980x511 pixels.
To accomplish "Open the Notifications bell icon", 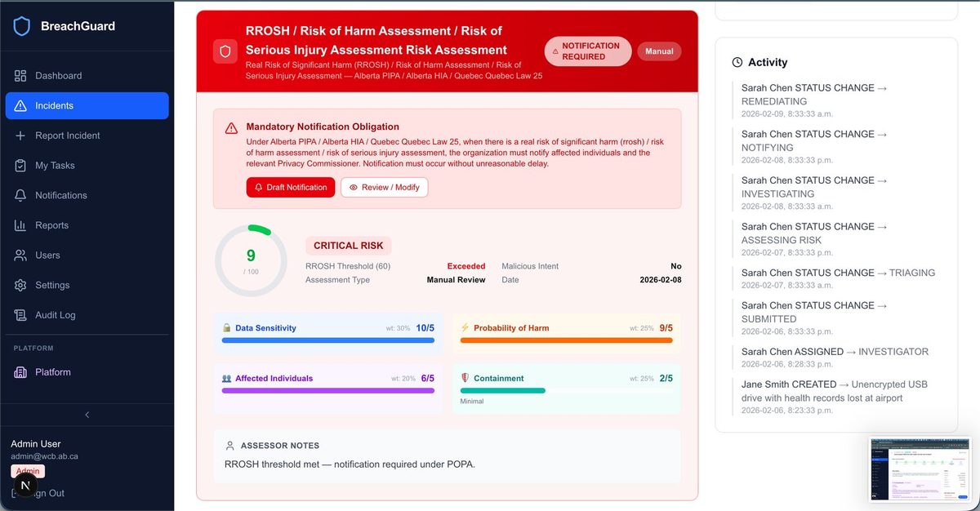I will (x=20, y=195).
